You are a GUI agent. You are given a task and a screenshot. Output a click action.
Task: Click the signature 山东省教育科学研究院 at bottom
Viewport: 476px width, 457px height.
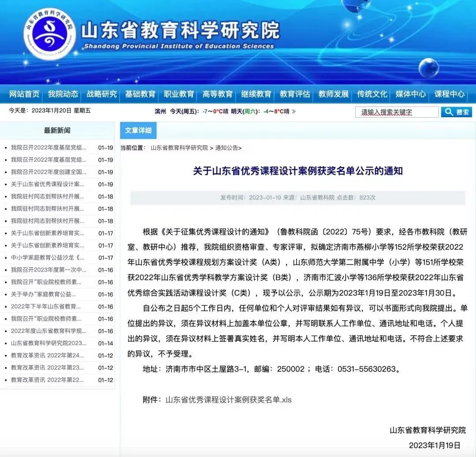click(x=428, y=430)
